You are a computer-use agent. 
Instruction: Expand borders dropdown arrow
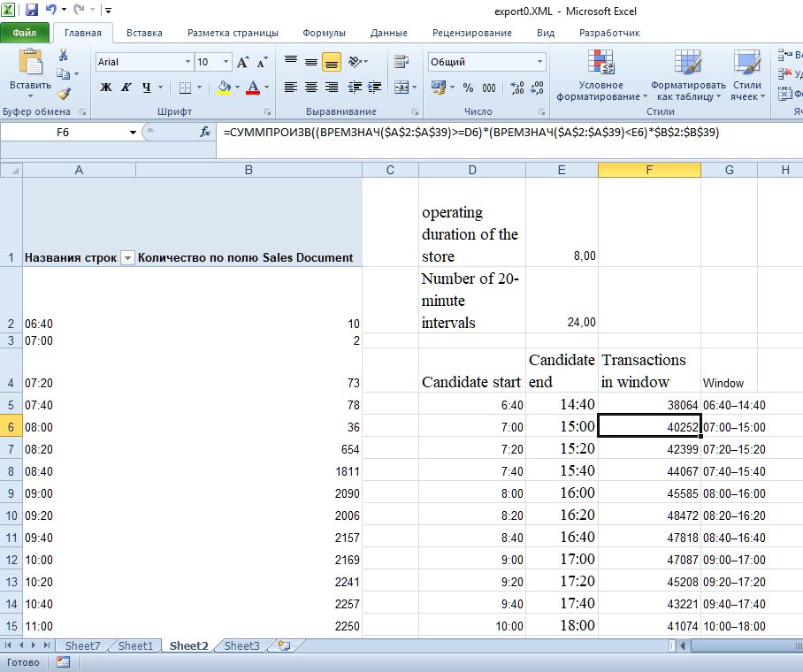coord(199,88)
